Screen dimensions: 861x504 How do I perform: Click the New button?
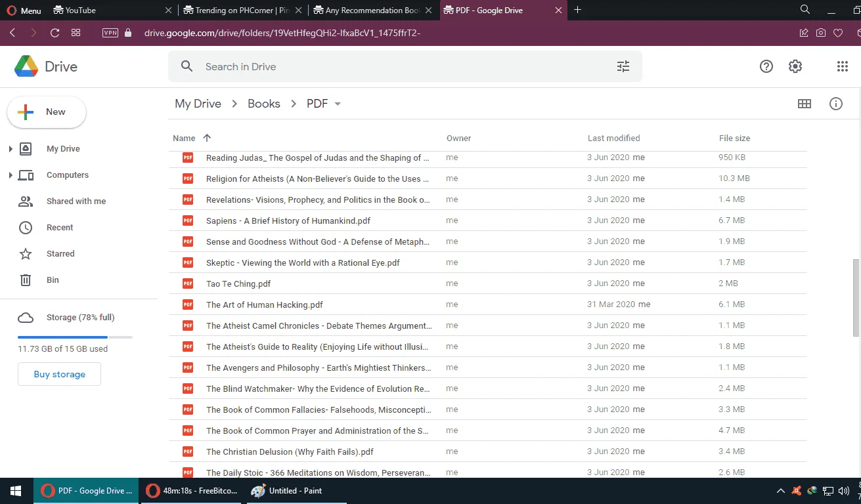point(47,112)
